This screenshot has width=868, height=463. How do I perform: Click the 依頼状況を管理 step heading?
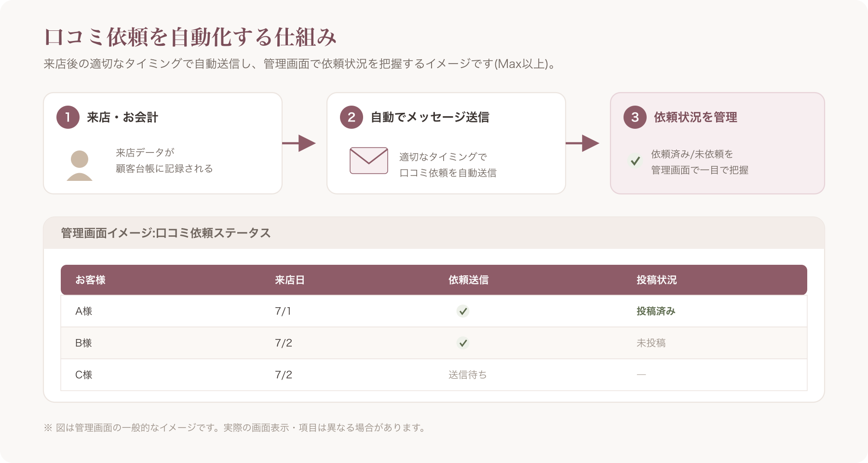(695, 117)
